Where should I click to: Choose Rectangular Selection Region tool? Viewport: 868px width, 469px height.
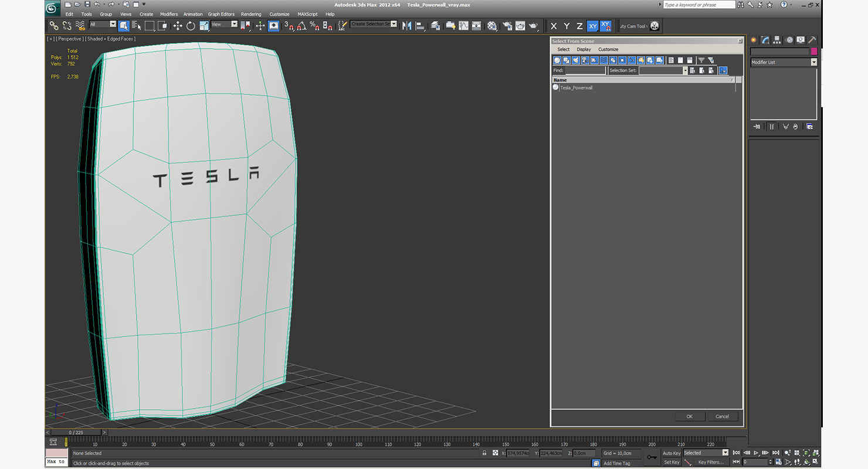[x=150, y=26]
